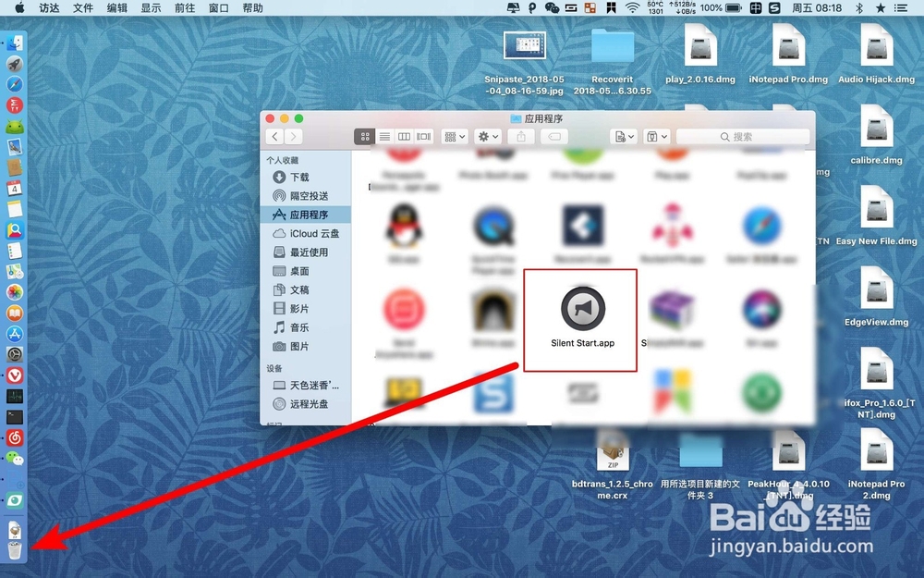Select the Safari compass app in Finder
The height and width of the screenshot is (578, 924).
point(761,226)
